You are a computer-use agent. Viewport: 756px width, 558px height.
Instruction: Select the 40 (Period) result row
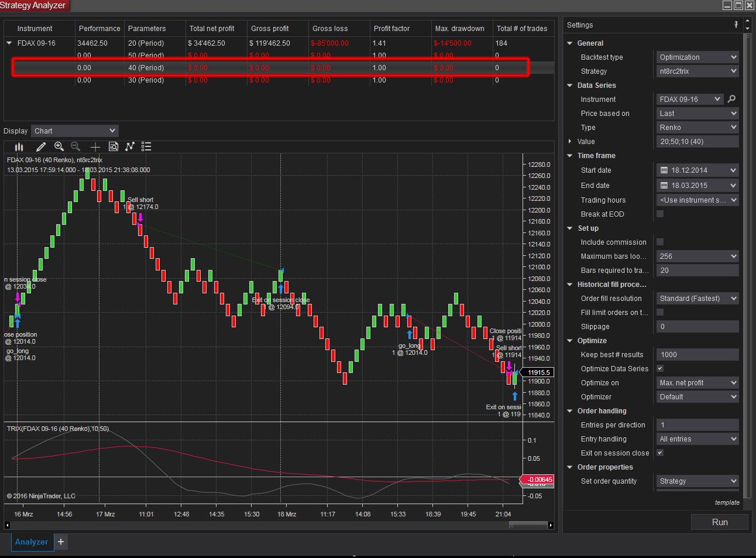point(279,67)
